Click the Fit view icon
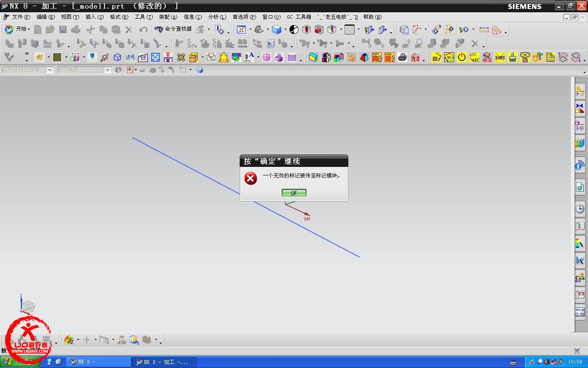 [241, 29]
